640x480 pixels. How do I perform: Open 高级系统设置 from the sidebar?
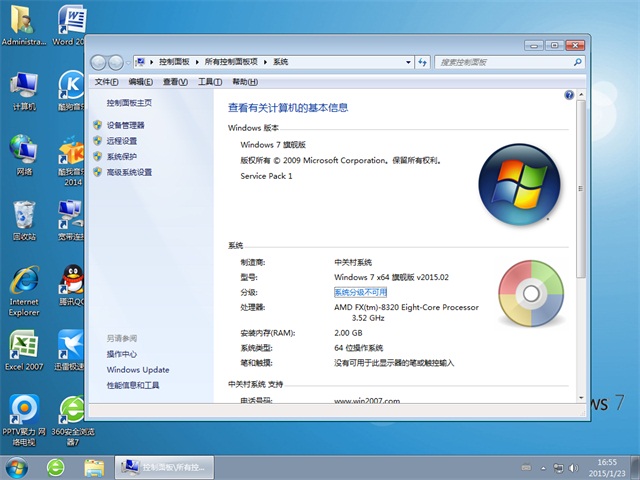click(x=129, y=172)
